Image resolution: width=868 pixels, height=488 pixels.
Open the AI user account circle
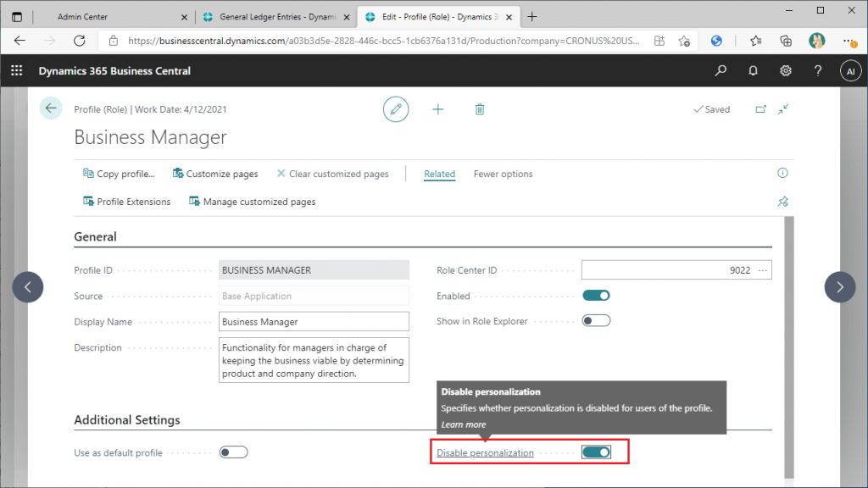(850, 71)
